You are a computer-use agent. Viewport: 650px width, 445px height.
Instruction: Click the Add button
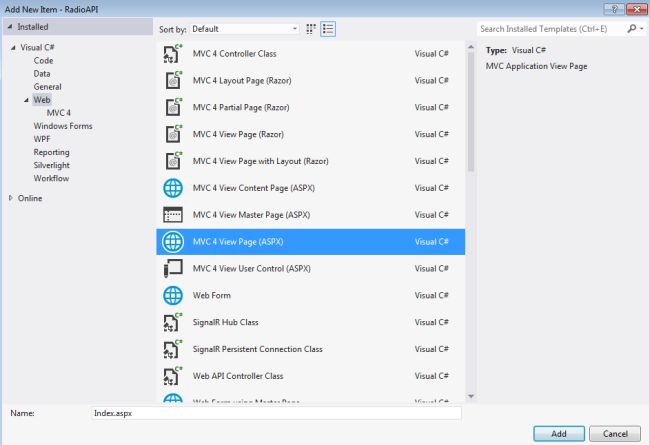click(559, 433)
